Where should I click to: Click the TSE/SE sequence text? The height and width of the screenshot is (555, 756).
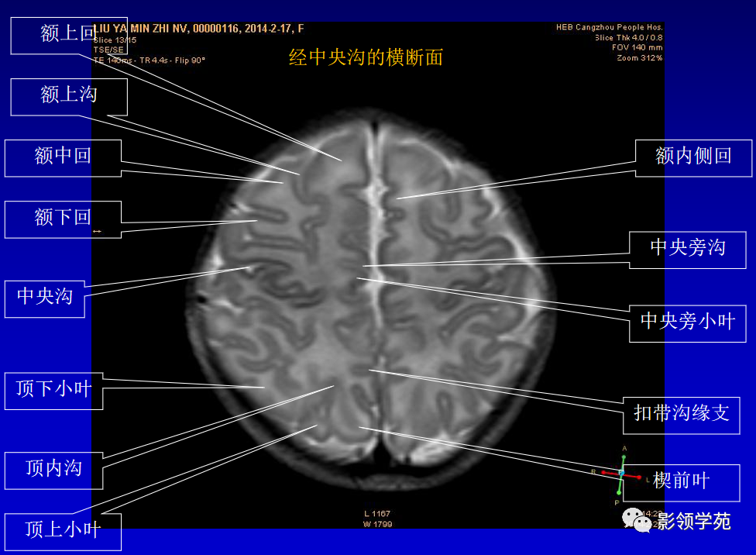(x=108, y=50)
